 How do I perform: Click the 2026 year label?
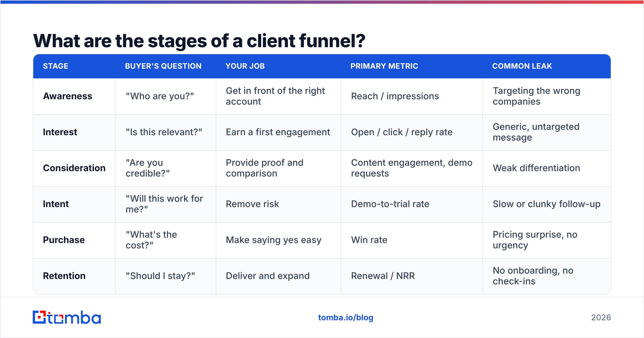(601, 318)
